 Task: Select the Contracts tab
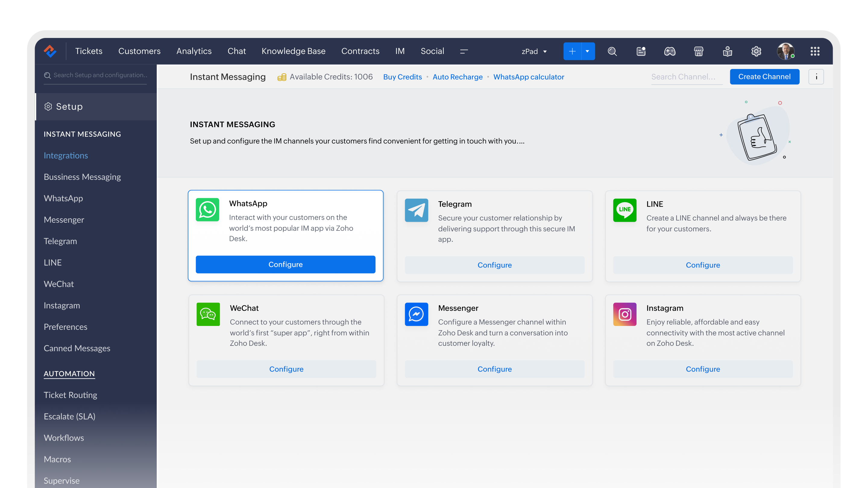[360, 51]
